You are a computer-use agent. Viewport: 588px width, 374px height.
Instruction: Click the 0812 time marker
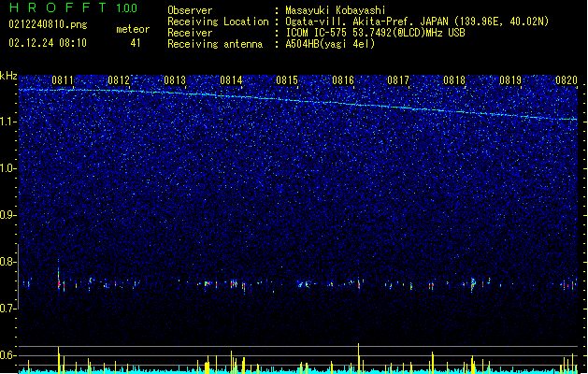click(119, 80)
